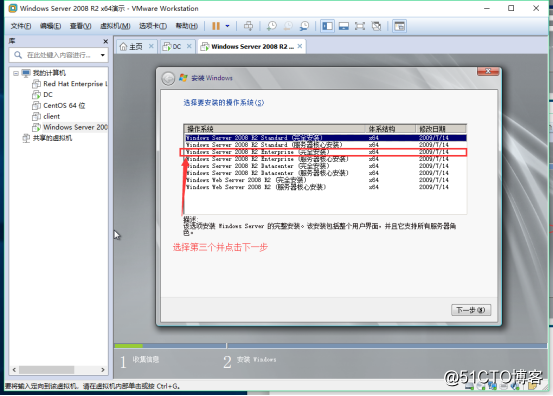This screenshot has height=396, width=553.
Task: Open the library search dropdown arrow
Action: [x=103, y=55]
